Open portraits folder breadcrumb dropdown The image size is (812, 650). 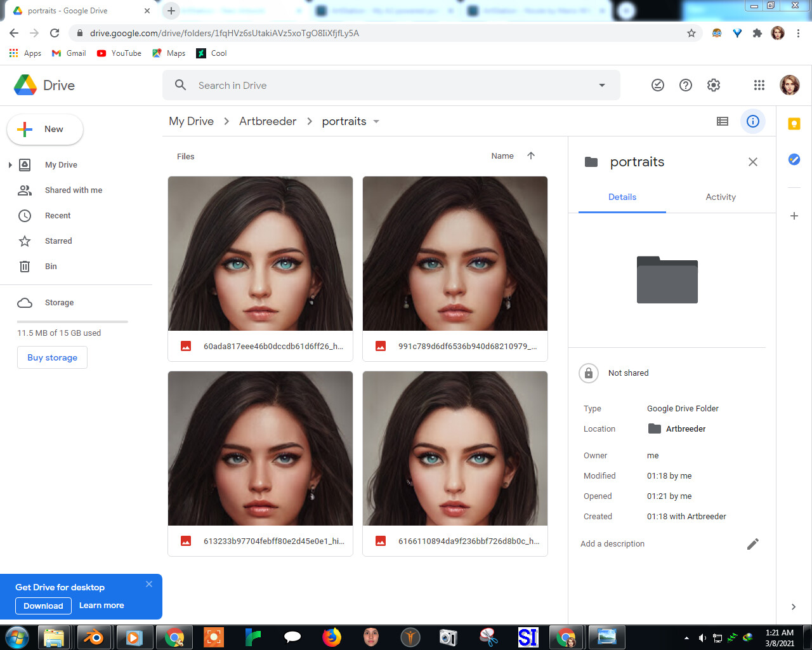click(x=376, y=121)
